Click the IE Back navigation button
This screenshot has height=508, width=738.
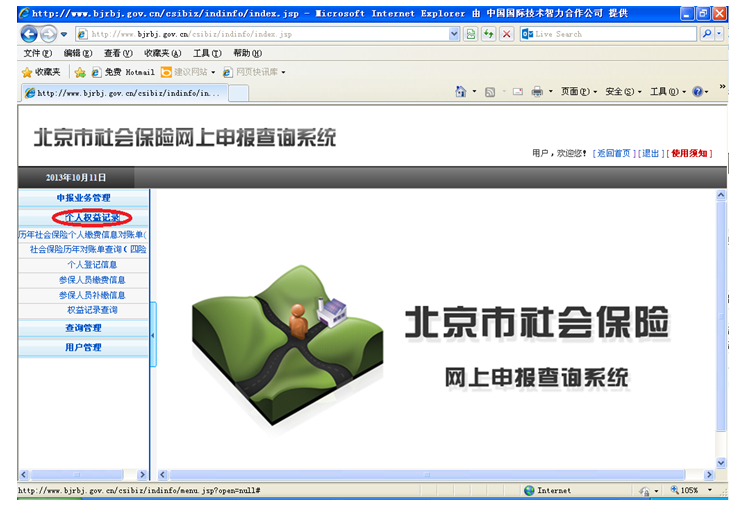tap(29, 34)
